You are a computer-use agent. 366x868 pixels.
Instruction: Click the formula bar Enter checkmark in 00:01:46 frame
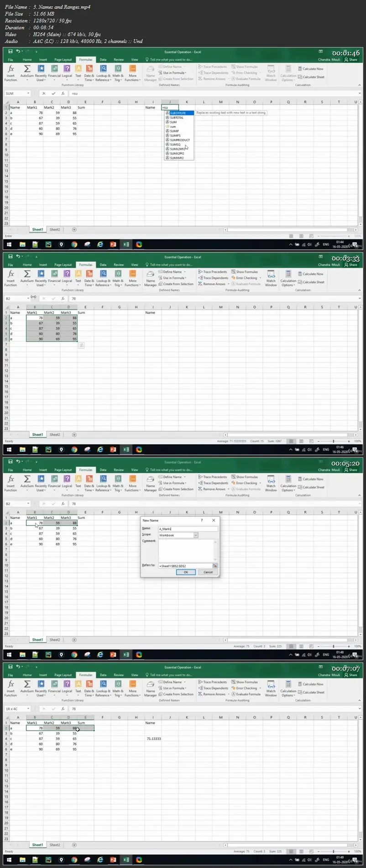point(53,94)
